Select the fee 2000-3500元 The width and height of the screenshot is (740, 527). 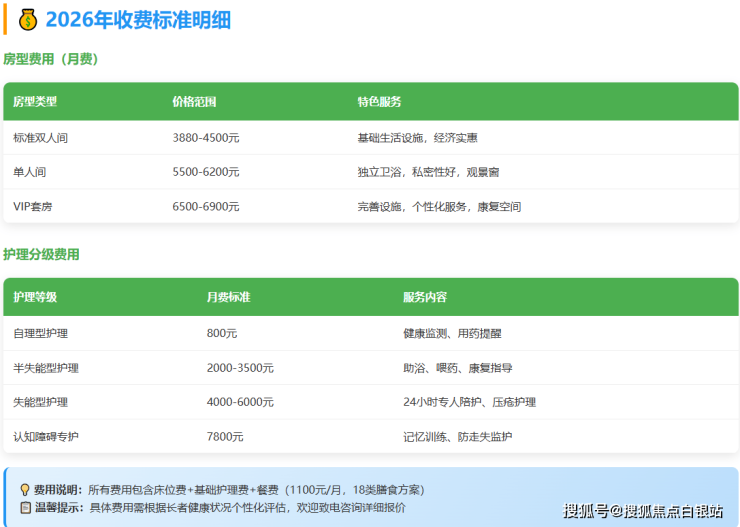240,368
